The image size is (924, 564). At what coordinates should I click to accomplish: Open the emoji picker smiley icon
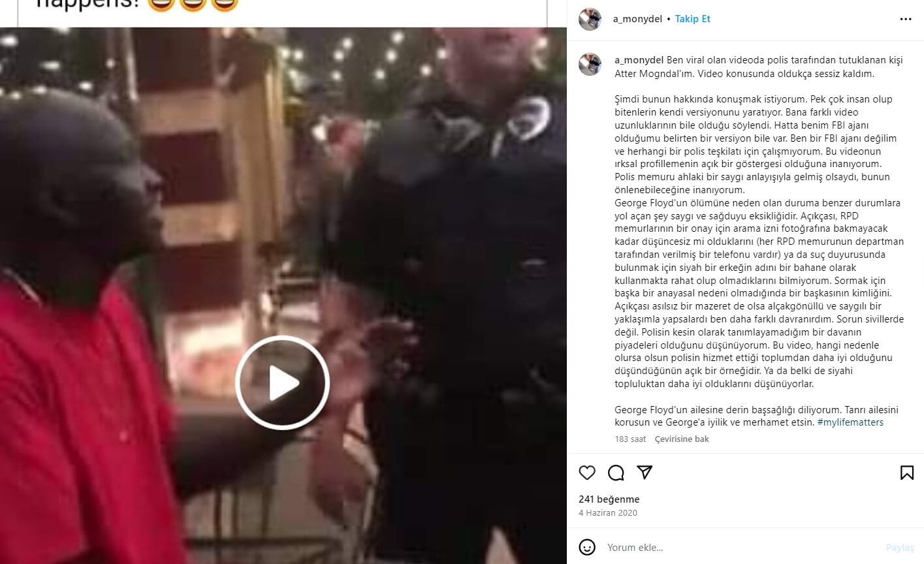coord(587,547)
